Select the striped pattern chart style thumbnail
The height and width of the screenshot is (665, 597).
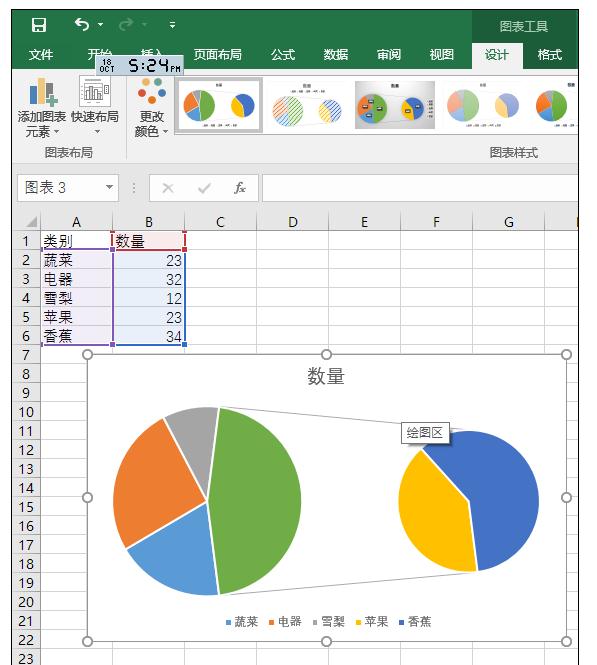(307, 106)
